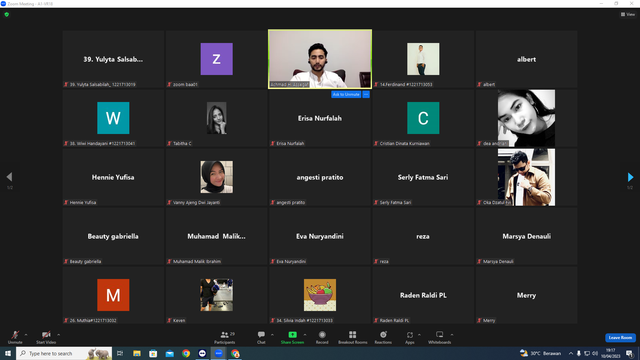Click the angesti pratito tile
This screenshot has height=360, width=640.
tap(320, 177)
